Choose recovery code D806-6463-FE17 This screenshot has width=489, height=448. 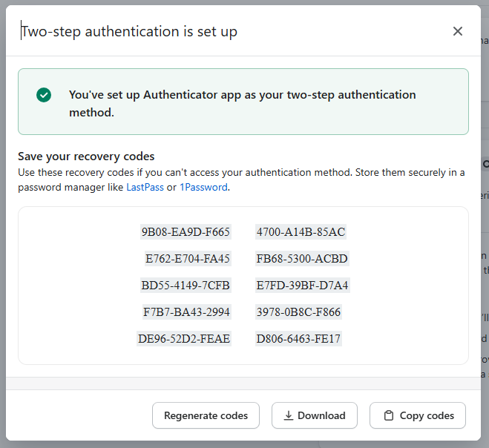point(298,339)
